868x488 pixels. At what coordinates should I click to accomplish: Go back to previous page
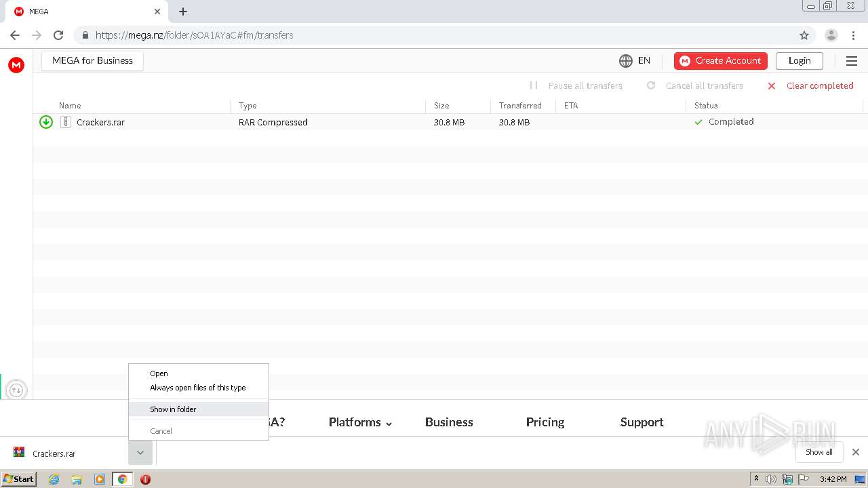(x=15, y=35)
